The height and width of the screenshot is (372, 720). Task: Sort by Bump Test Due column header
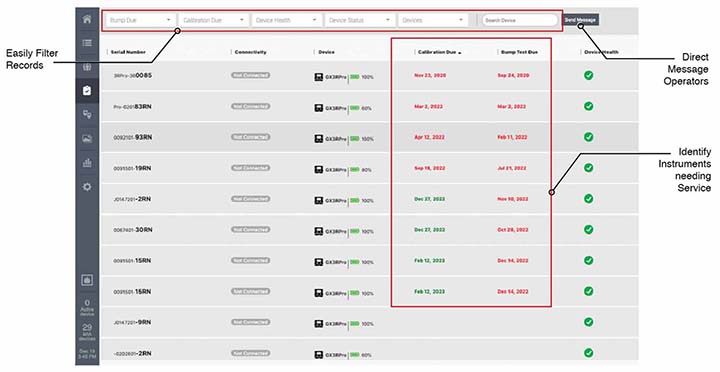[519, 52]
